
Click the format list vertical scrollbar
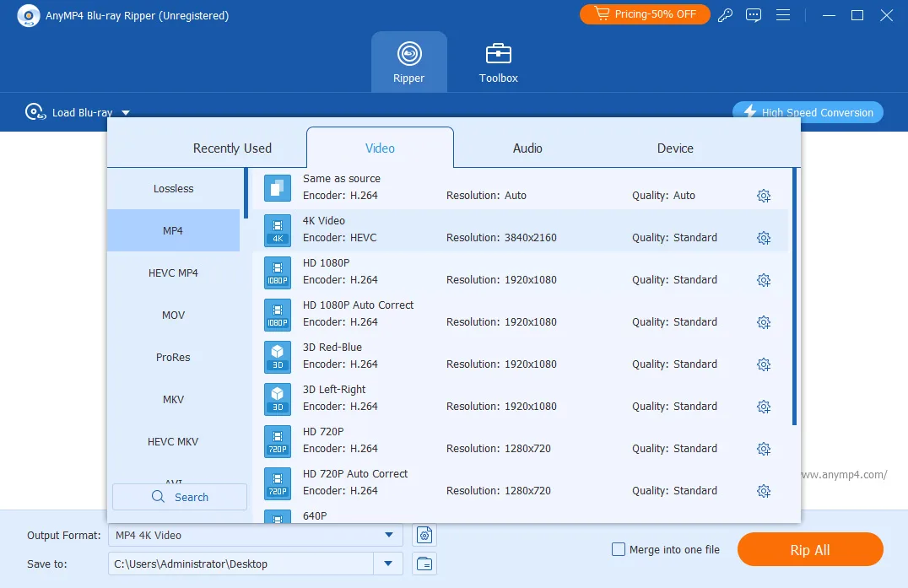pos(795,297)
